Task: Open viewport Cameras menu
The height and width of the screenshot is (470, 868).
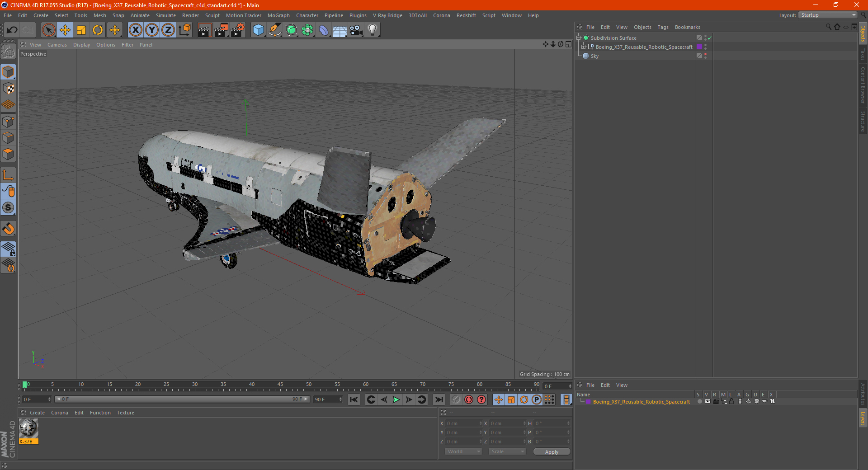Action: coord(57,45)
